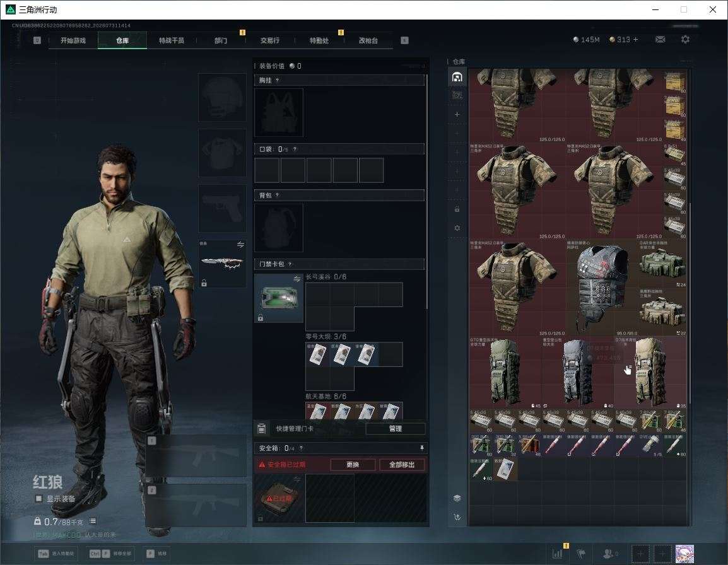Click the 全部移出 button
Image resolution: width=728 pixels, height=565 pixels.
pyautogui.click(x=402, y=464)
